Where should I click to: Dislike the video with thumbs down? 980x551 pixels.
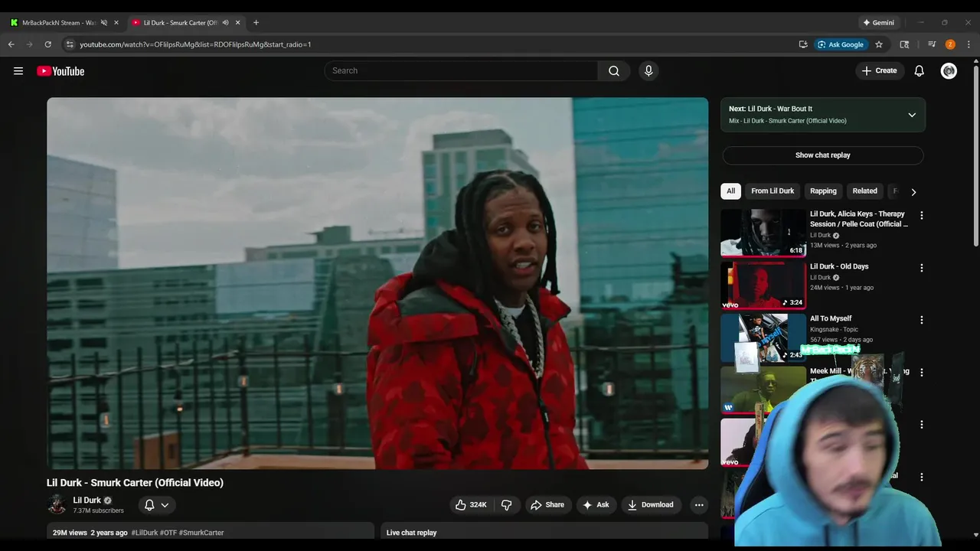click(x=507, y=505)
